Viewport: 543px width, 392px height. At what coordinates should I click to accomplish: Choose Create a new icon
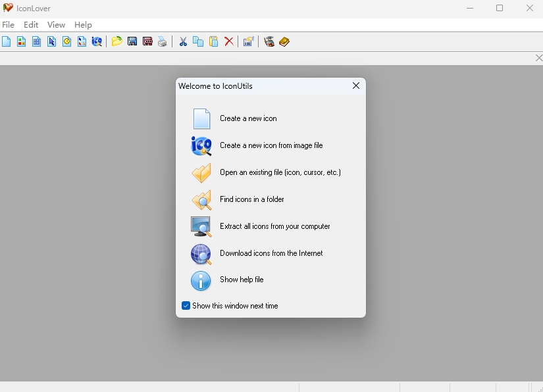(248, 118)
